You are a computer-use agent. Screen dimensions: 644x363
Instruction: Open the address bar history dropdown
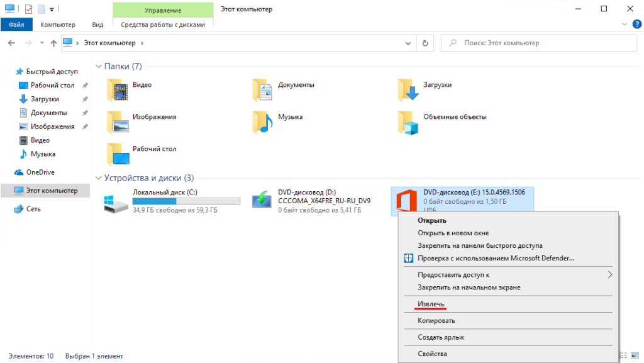408,43
